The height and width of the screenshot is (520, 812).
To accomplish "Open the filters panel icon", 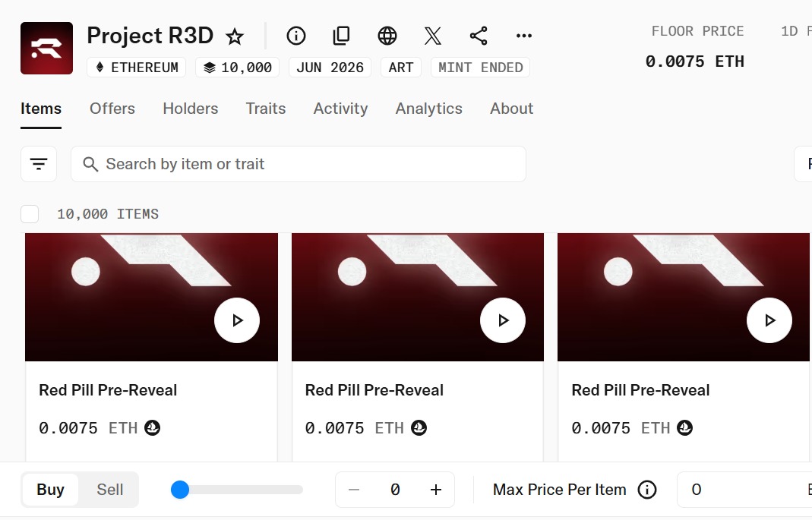I will click(x=39, y=164).
